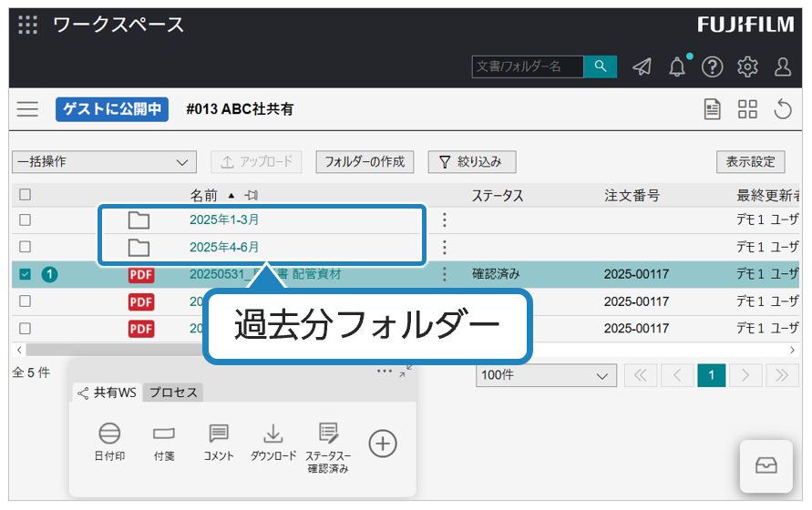Click the アップロード upload button
This screenshot has height=510, width=812.
pyautogui.click(x=256, y=162)
